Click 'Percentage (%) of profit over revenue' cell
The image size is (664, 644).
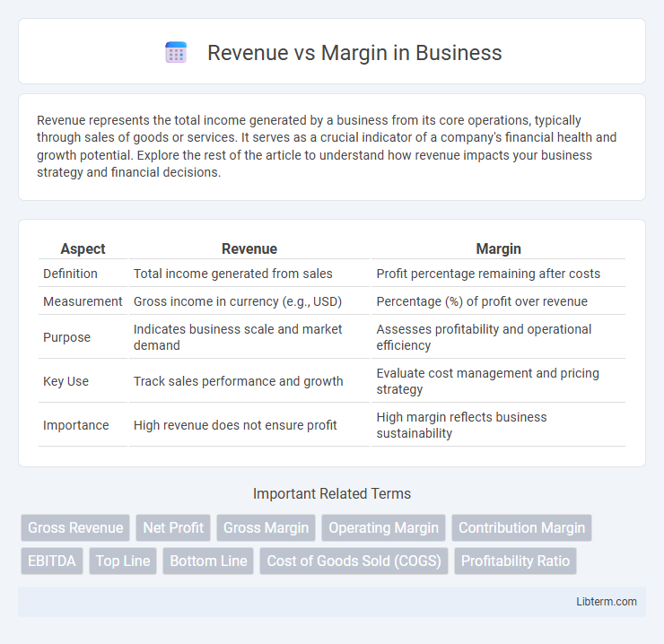tap(498, 301)
